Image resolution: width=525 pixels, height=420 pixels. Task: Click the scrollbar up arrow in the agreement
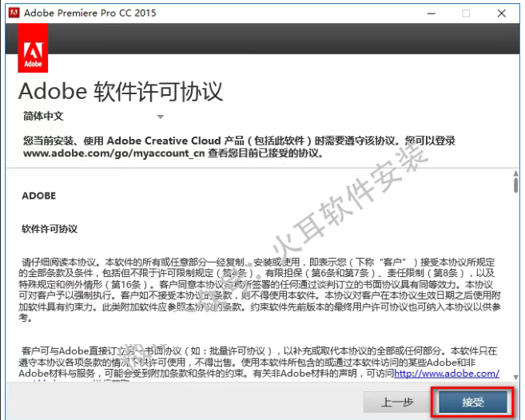(515, 172)
